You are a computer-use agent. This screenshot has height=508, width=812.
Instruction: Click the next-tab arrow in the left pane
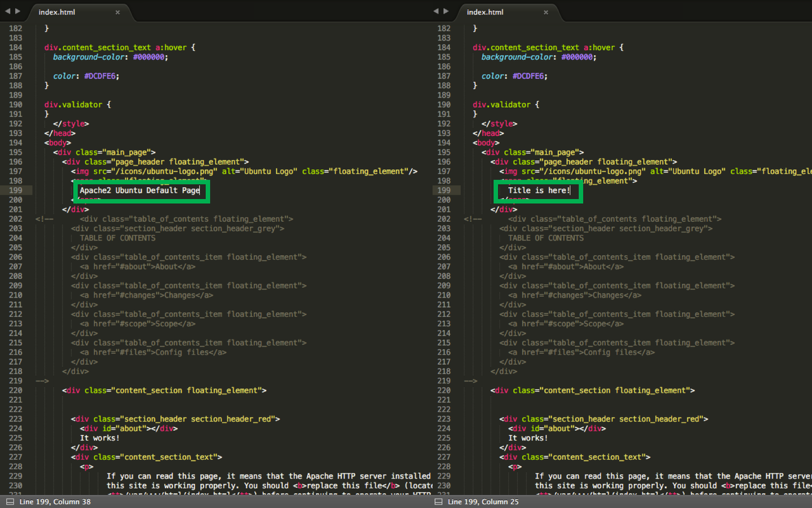[x=18, y=11]
